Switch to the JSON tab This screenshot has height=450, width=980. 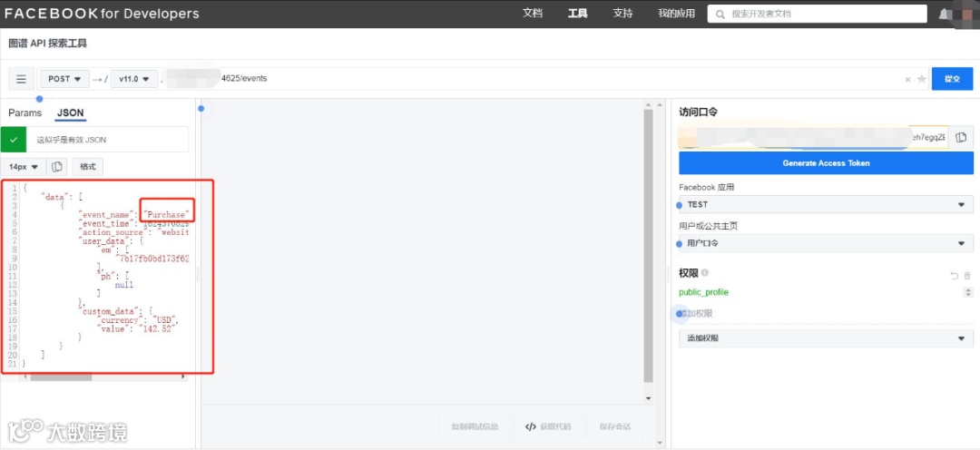tap(70, 113)
